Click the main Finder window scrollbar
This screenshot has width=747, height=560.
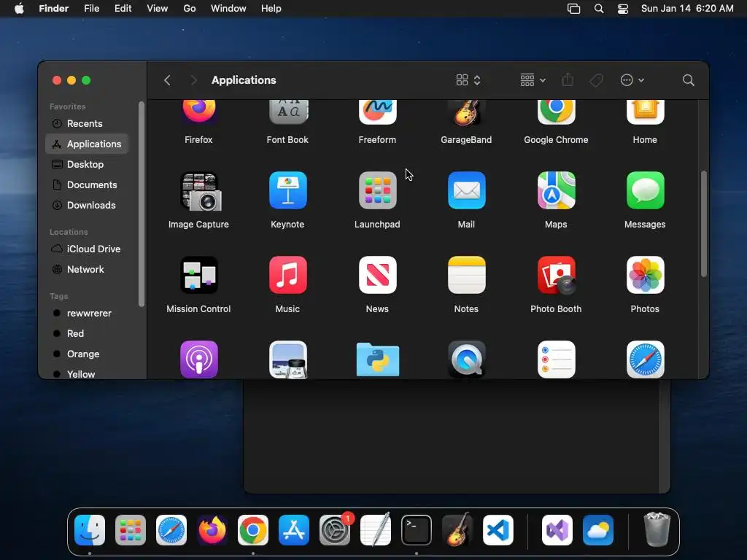point(704,224)
